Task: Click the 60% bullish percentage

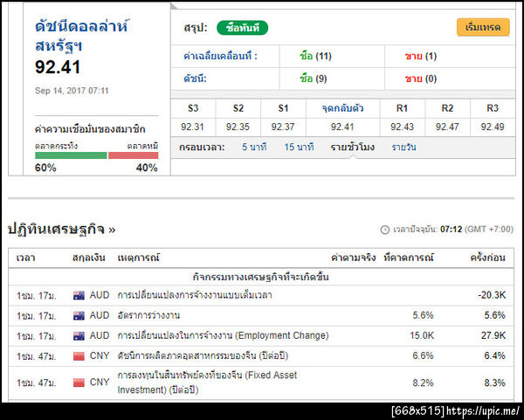Action: [x=45, y=168]
